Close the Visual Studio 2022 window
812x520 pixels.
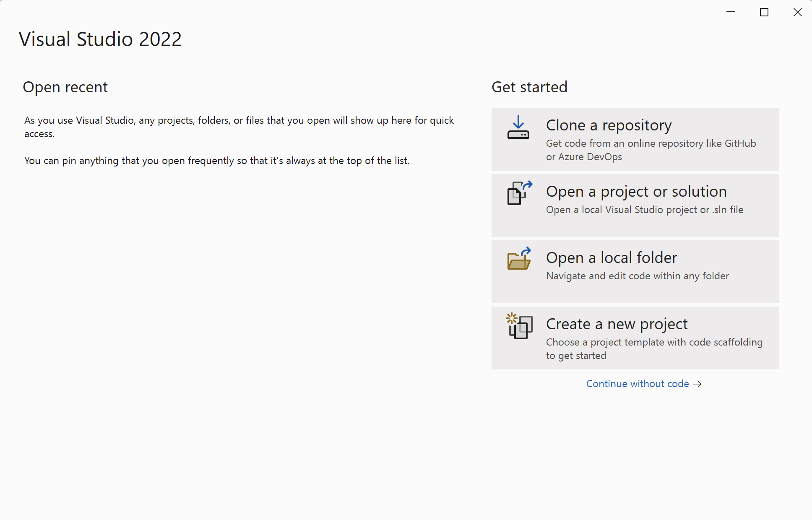click(797, 12)
